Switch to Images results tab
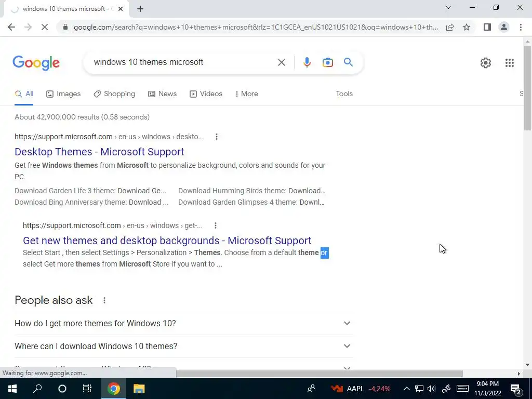The width and height of the screenshot is (532, 399). [63, 94]
